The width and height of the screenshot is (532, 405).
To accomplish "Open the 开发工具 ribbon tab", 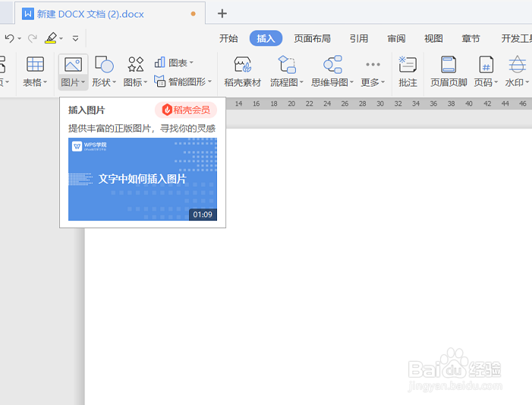I will coord(516,39).
